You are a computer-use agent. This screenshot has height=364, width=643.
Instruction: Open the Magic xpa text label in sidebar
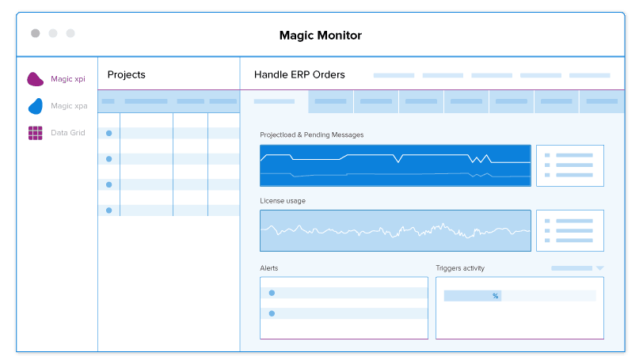pyautogui.click(x=69, y=106)
